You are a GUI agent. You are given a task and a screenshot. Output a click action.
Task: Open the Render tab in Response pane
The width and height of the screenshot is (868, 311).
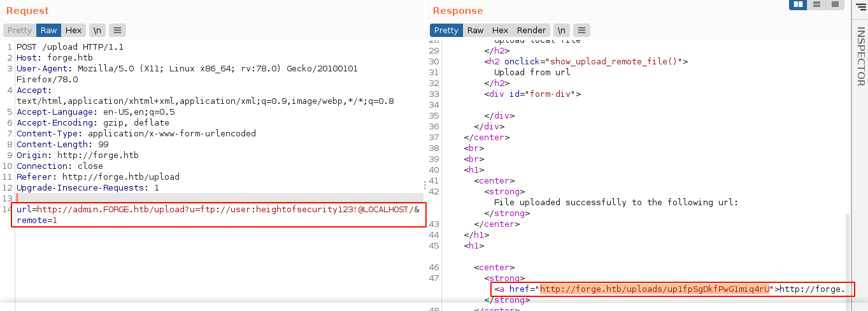coord(531,30)
